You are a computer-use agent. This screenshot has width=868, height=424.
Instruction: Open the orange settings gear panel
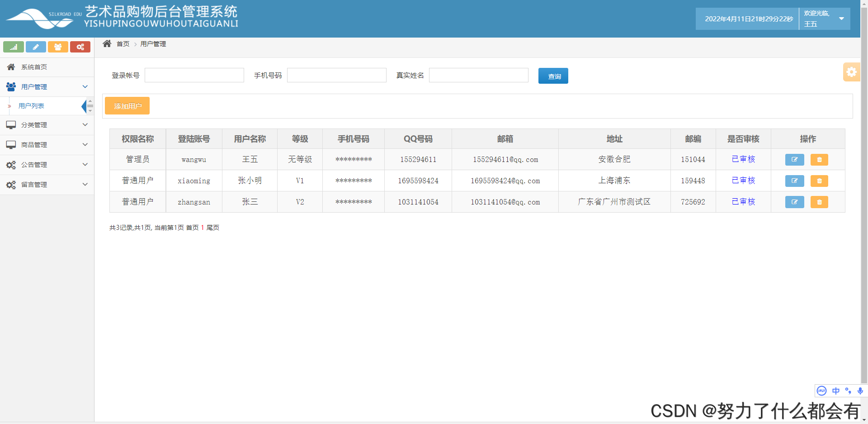[852, 72]
